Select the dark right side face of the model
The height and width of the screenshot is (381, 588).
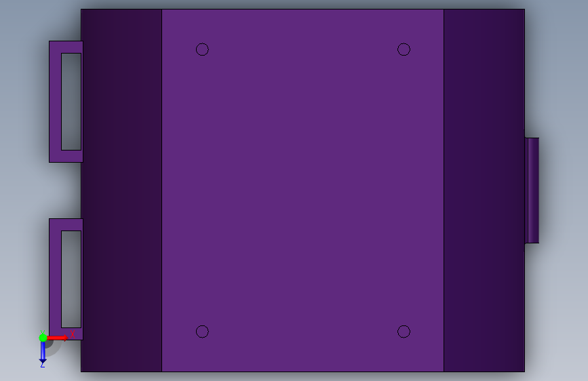[x=484, y=190]
